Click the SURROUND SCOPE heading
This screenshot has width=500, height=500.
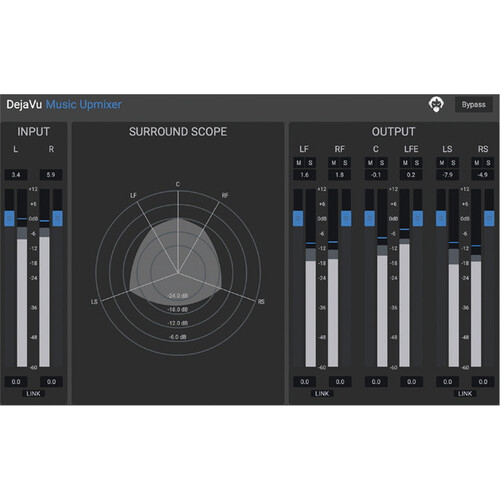[x=178, y=132]
